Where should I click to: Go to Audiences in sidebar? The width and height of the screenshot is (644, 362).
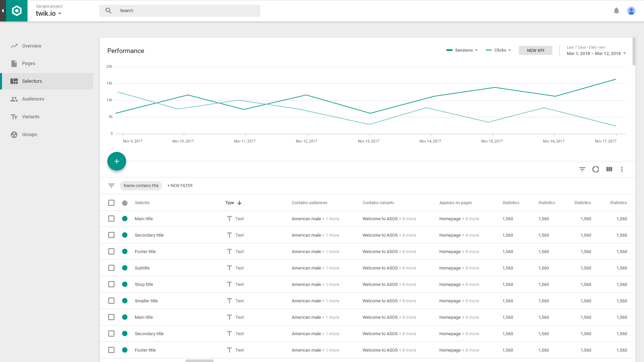(33, 99)
